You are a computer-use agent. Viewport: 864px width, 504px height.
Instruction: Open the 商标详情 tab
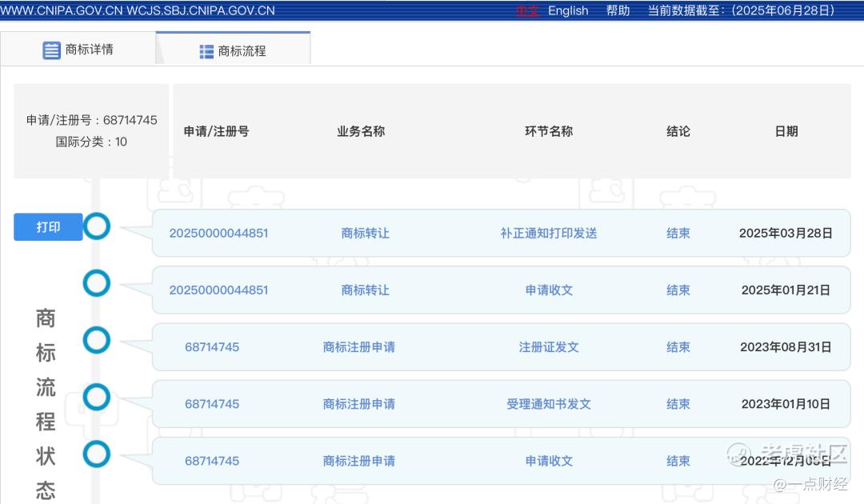pos(78,50)
